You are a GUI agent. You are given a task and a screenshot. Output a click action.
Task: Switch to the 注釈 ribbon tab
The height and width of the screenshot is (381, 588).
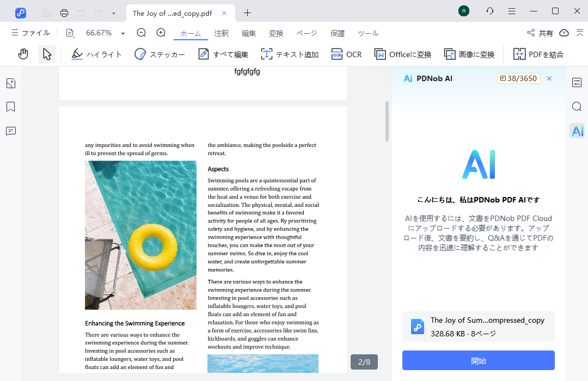point(221,33)
